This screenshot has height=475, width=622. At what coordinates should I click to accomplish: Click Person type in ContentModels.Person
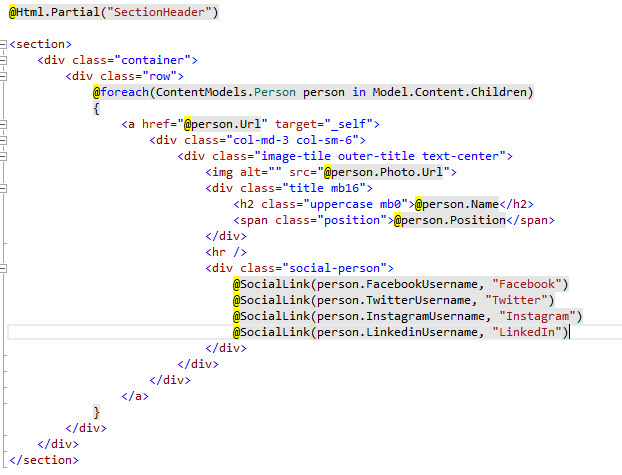275,92
